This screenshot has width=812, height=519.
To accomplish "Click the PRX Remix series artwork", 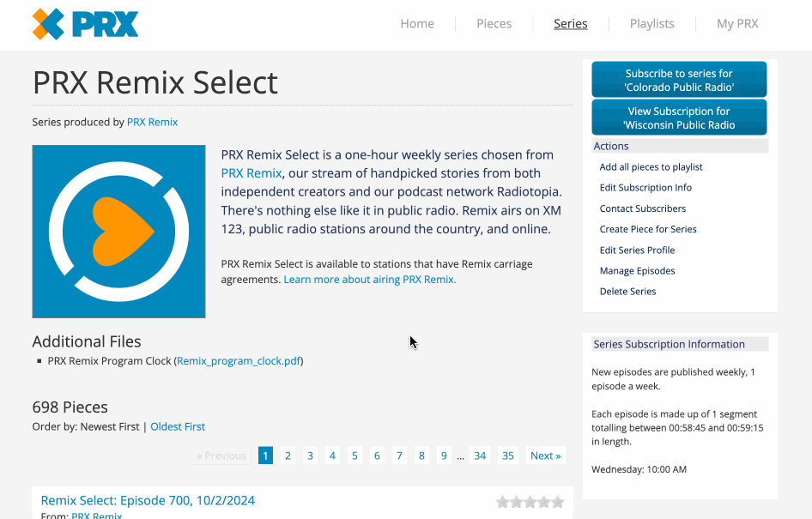I will click(x=118, y=232).
